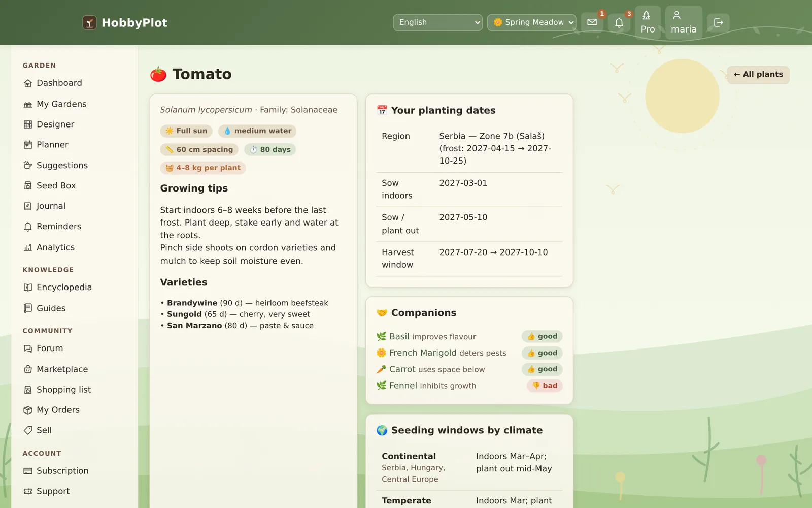
Task: Click the HobbyPlot logo
Action: click(x=125, y=22)
